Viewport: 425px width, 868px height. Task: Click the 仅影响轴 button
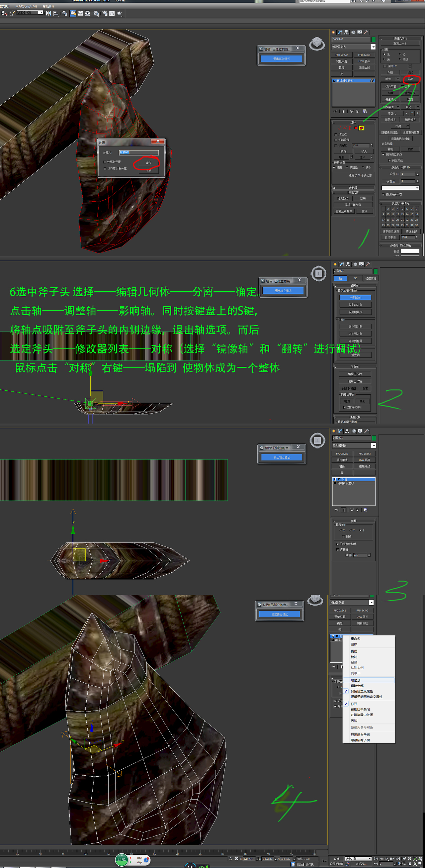click(356, 298)
